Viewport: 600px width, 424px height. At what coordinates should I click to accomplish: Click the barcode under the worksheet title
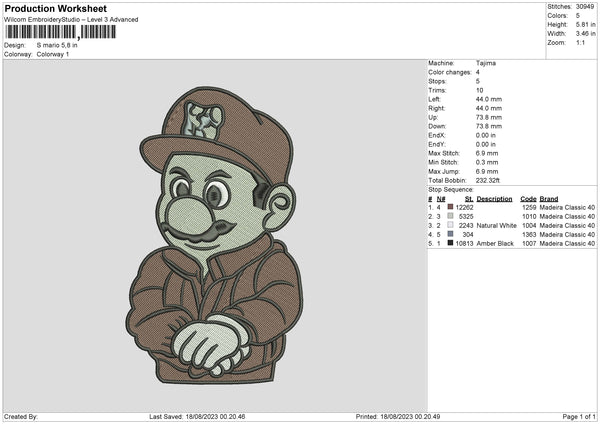[x=60, y=31]
